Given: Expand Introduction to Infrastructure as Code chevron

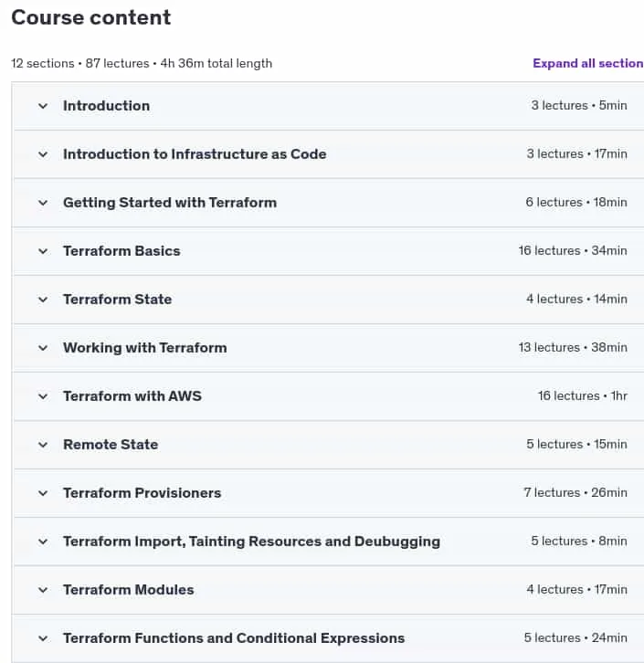Looking at the screenshot, I should pyautogui.click(x=43, y=154).
